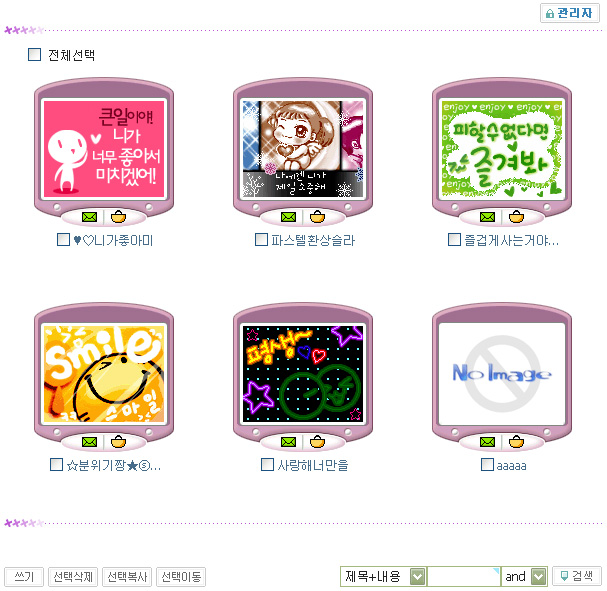Tick the checkbox beside 파스텔환상슬라
607x591 pixels.
click(261, 240)
